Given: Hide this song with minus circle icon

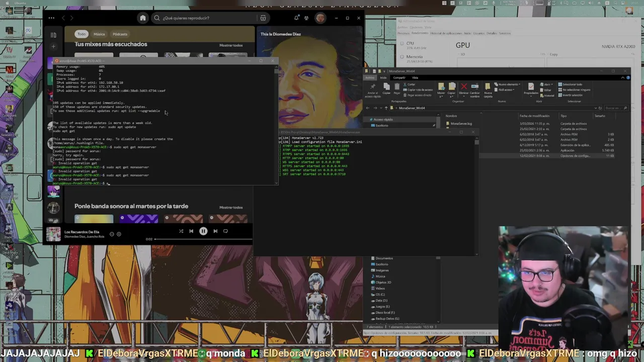Looking at the screenshot, I should tap(112, 234).
